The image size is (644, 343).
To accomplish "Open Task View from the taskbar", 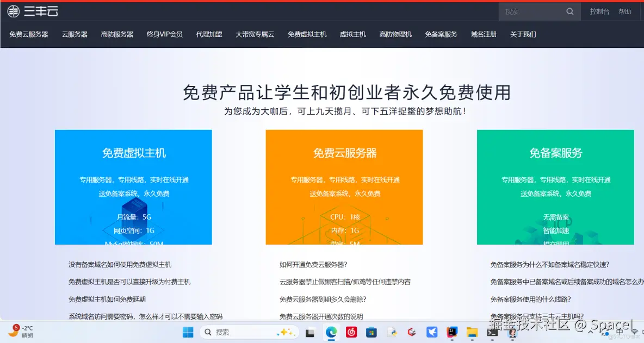I will point(310,332).
